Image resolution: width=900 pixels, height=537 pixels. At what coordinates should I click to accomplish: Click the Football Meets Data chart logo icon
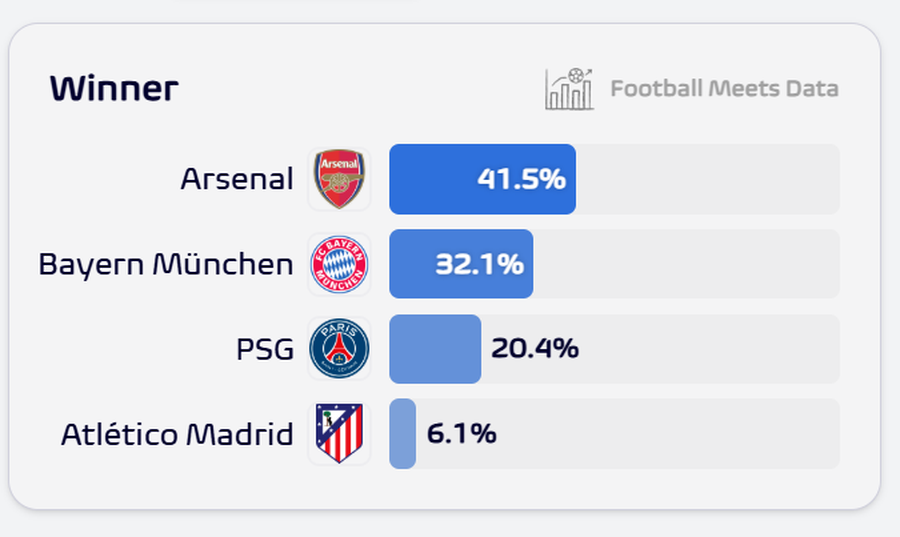(x=569, y=88)
